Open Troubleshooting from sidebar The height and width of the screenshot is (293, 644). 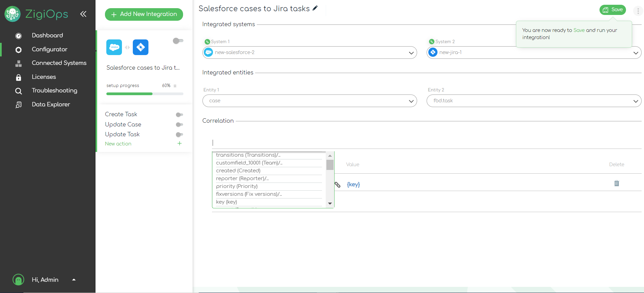(x=55, y=90)
